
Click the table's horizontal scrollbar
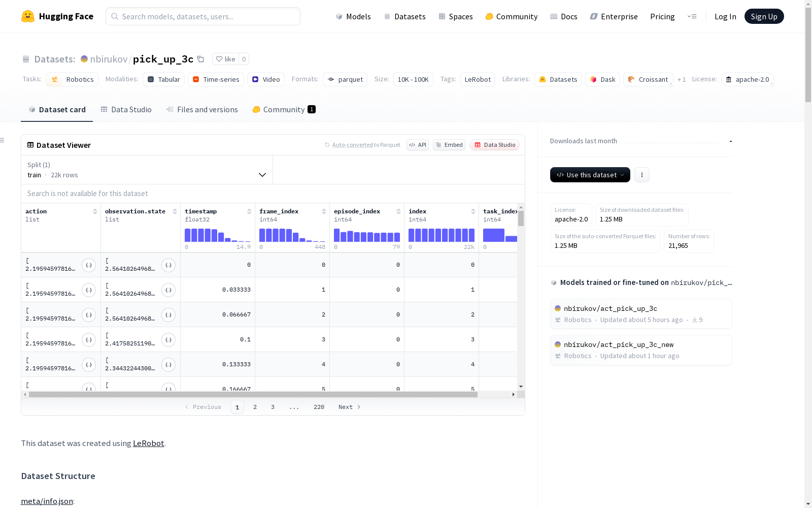253,394
